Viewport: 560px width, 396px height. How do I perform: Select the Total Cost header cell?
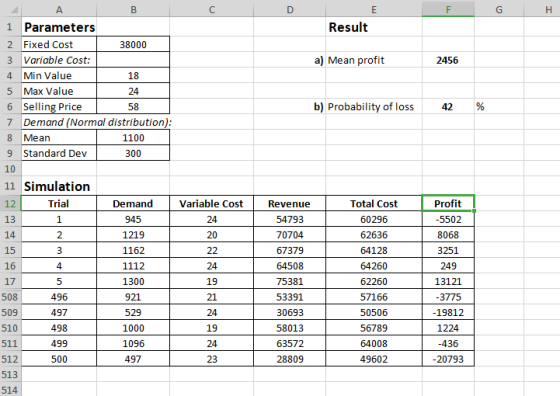[x=374, y=204]
